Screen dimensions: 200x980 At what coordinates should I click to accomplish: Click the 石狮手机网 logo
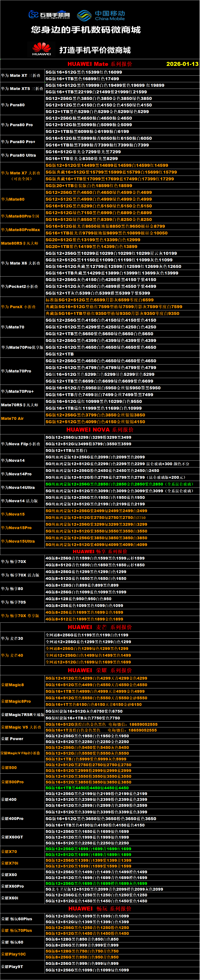[x=49, y=15]
